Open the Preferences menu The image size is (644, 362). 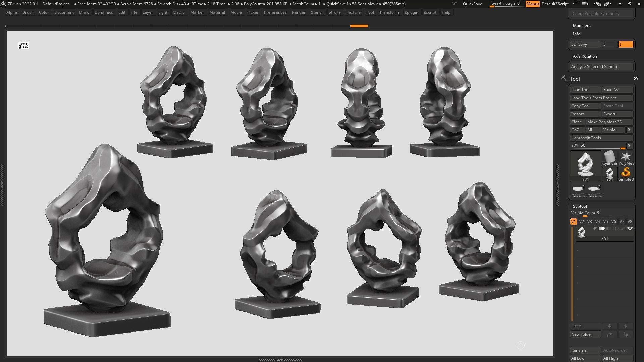[x=275, y=12]
